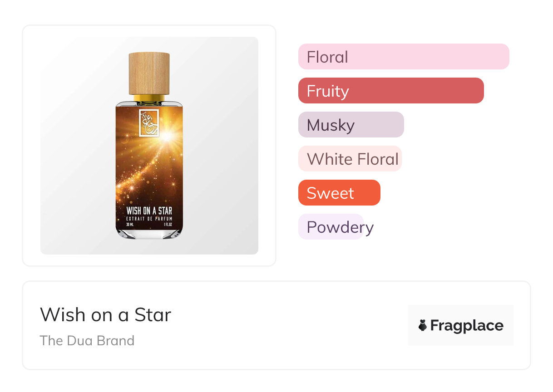Click the clear glass base of the bottle
The height and width of the screenshot is (392, 553).
149,233
